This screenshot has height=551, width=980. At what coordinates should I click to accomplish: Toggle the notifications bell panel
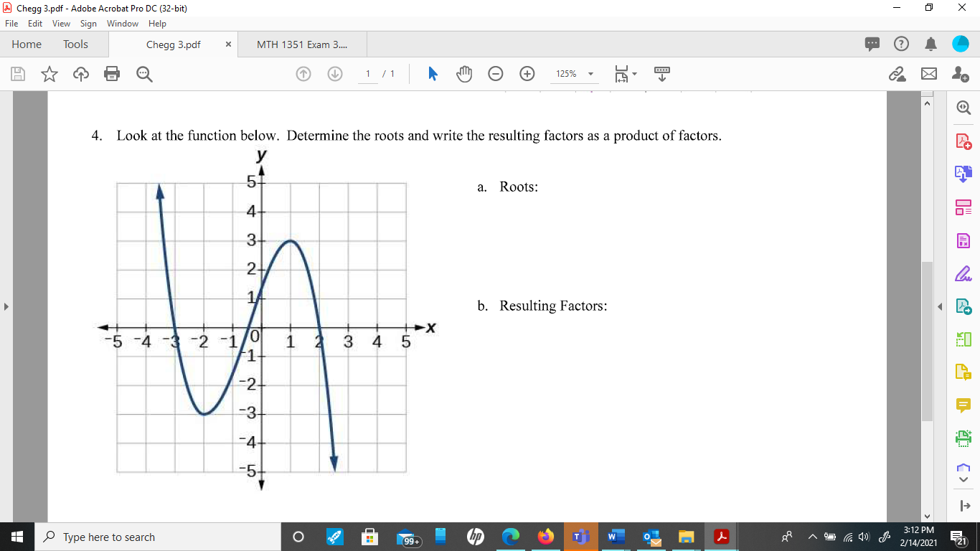930,44
